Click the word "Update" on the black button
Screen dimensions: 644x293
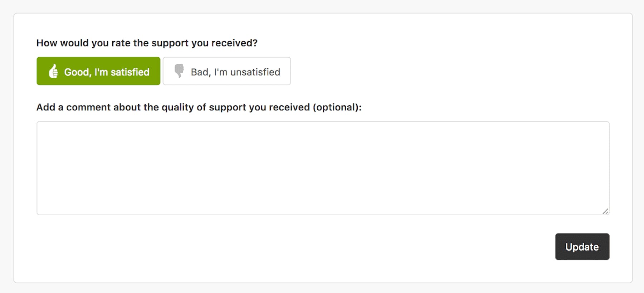[582, 247]
